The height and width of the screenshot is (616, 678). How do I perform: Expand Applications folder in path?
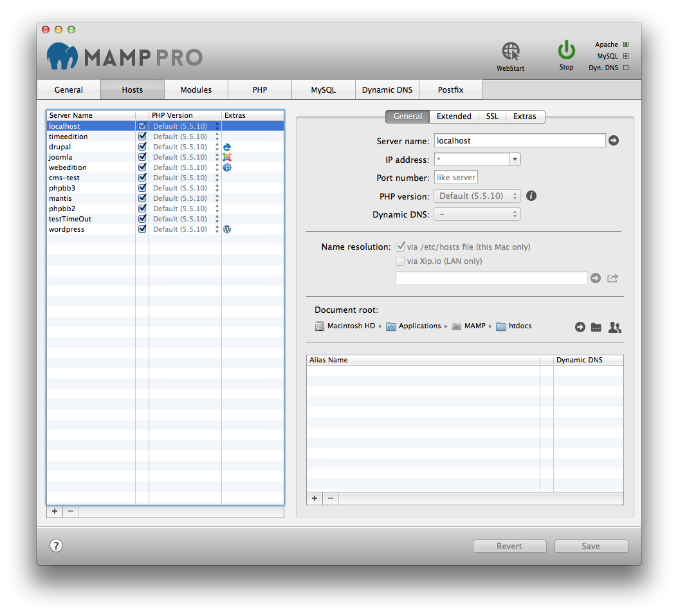click(x=414, y=326)
